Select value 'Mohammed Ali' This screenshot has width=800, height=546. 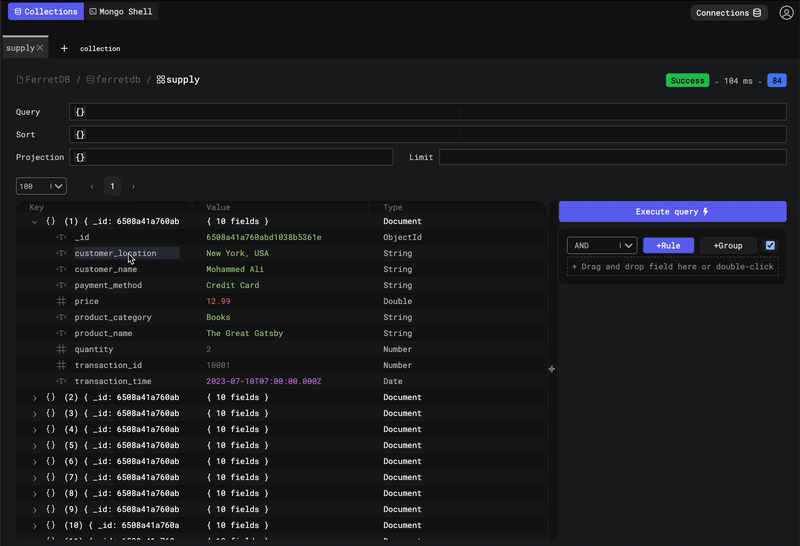235,269
